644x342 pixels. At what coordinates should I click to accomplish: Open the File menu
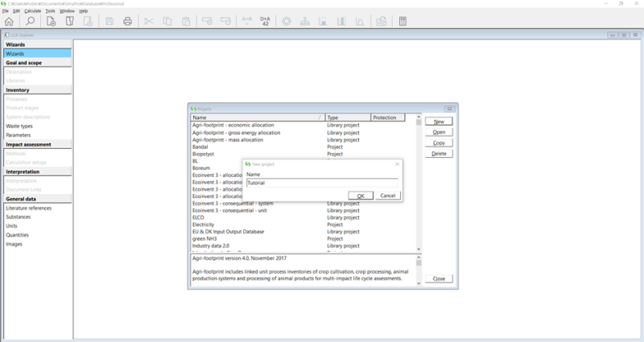[x=6, y=11]
